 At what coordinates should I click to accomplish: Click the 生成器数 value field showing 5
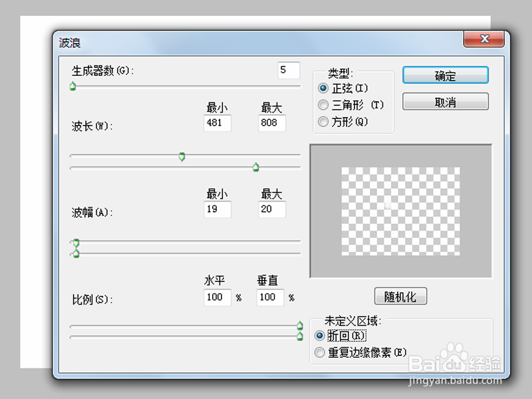point(289,70)
